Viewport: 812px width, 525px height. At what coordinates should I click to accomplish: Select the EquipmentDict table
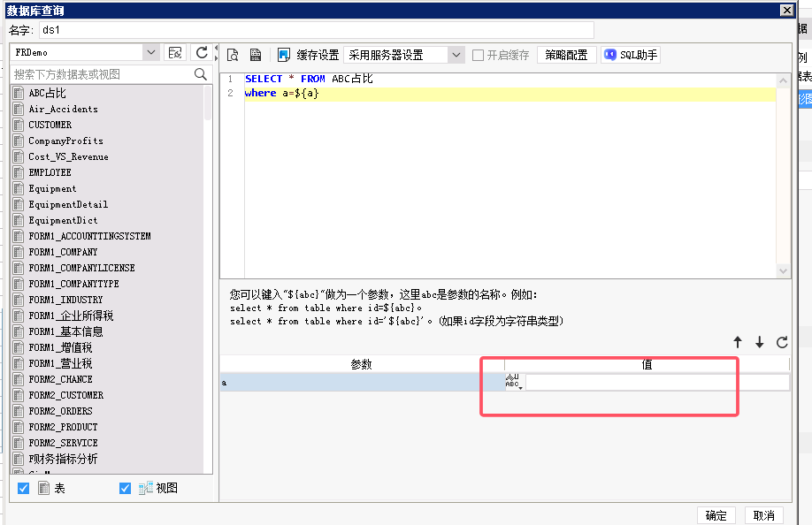coord(108,220)
